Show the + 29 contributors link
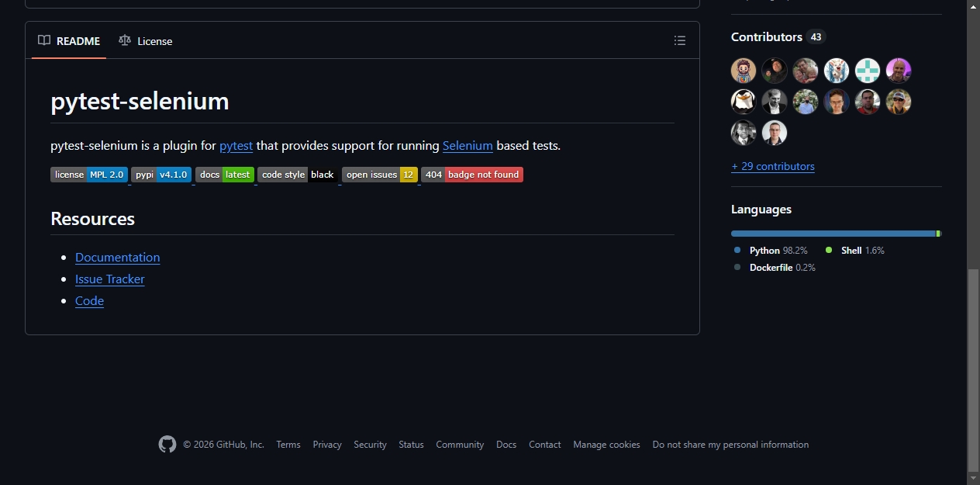Screen dimensions: 980x485 pyautogui.click(x=773, y=166)
